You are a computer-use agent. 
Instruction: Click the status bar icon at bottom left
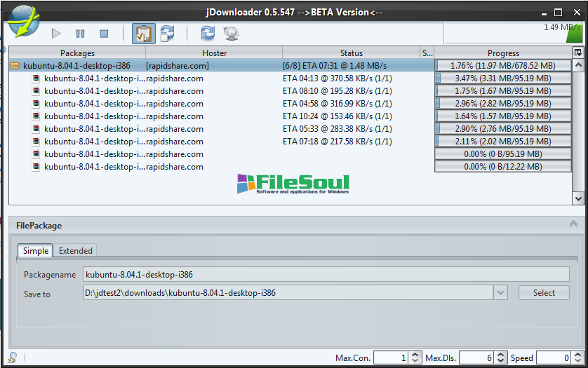click(x=13, y=357)
